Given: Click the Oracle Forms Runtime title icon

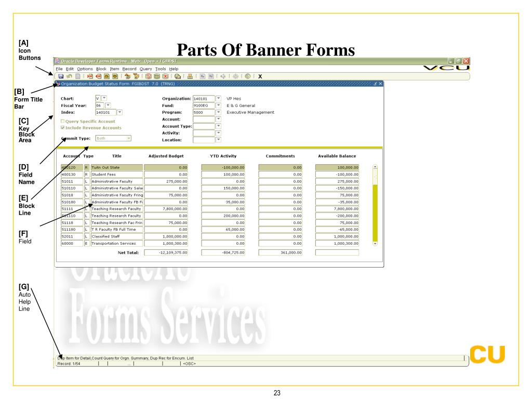Looking at the screenshot, I should click(x=57, y=61).
